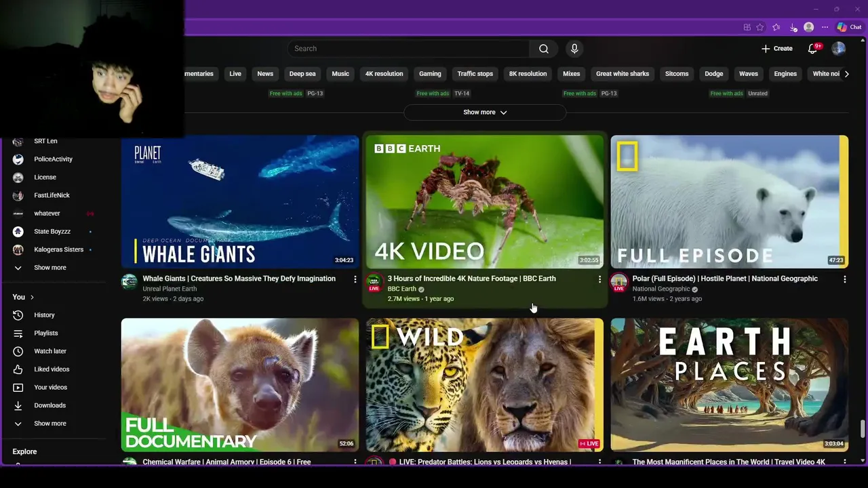Open the Unreal Planet Earth channel name link
This screenshot has width=868, height=488.
pos(170,289)
